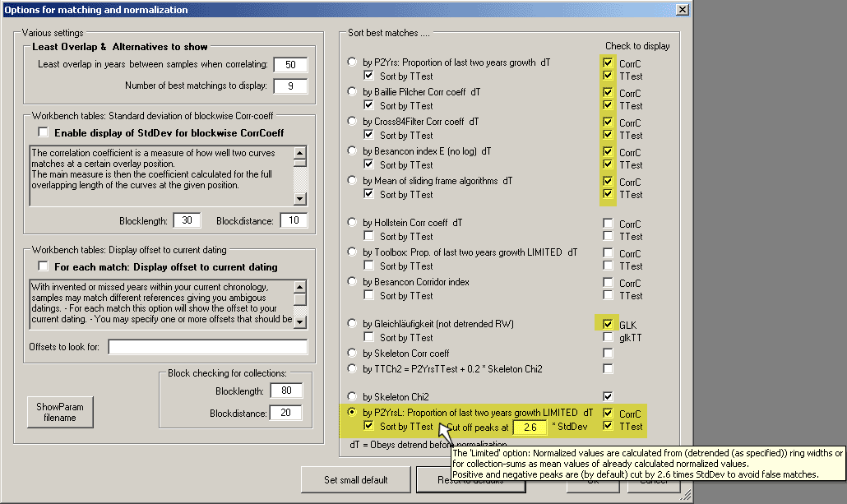
Task: Pick 'by Mean of sliding frame algorithms' radio
Action: 352,180
